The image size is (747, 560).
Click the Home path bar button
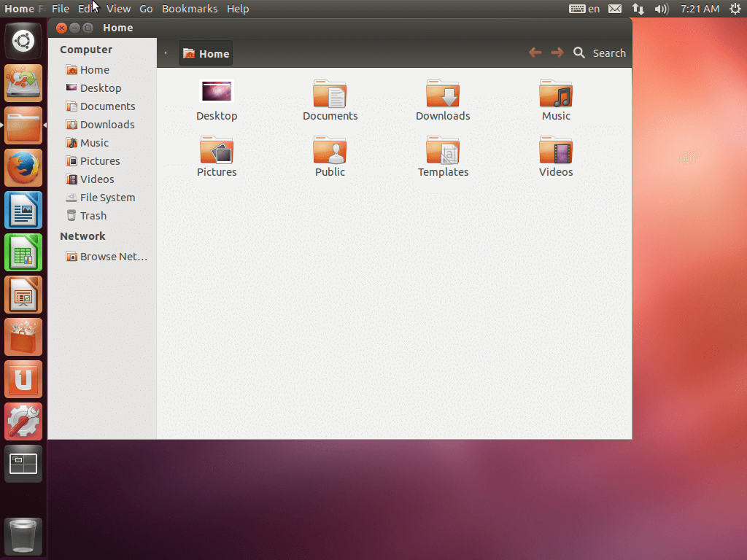[206, 53]
